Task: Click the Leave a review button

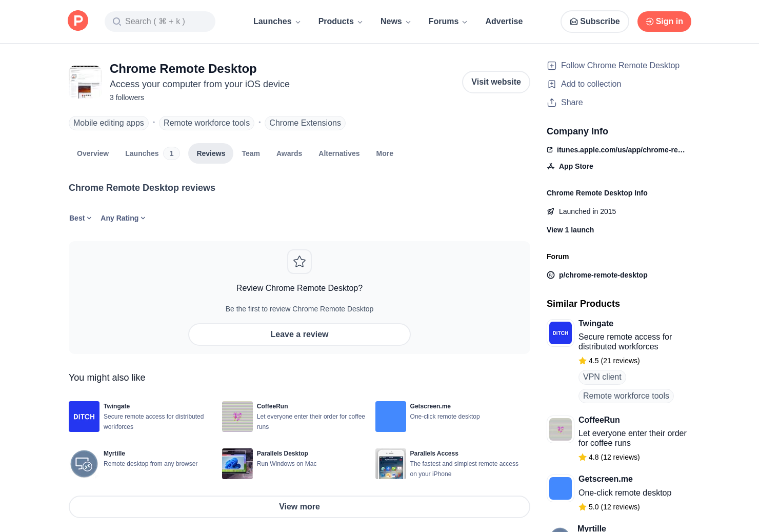Action: [x=299, y=334]
